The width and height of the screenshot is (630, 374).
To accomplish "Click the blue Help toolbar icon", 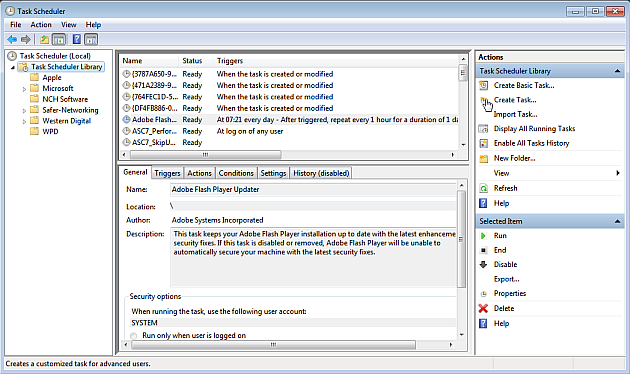I will tap(76, 39).
